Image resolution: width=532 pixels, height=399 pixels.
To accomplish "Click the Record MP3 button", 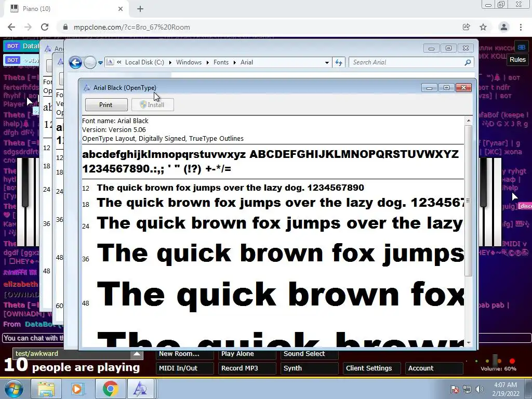I will [x=247, y=368].
